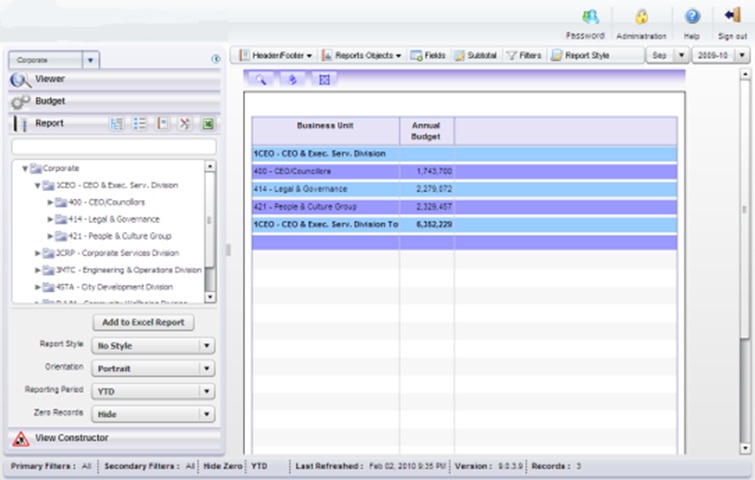Collapse the Corporate tree node

click(x=25, y=169)
